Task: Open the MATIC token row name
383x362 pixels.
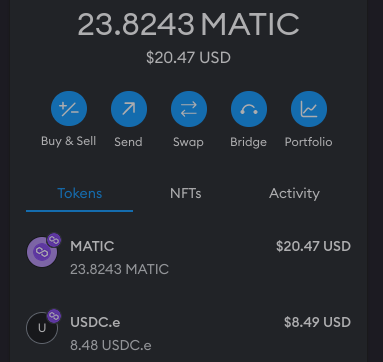Action: click(x=92, y=246)
